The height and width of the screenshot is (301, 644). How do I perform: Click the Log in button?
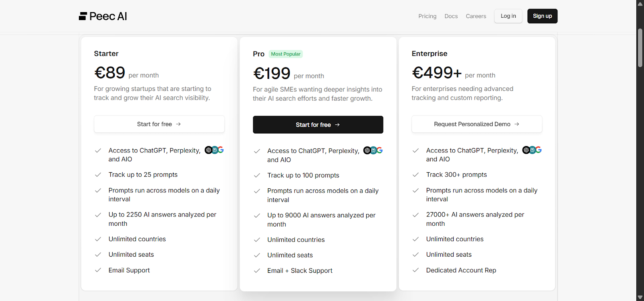(508, 16)
